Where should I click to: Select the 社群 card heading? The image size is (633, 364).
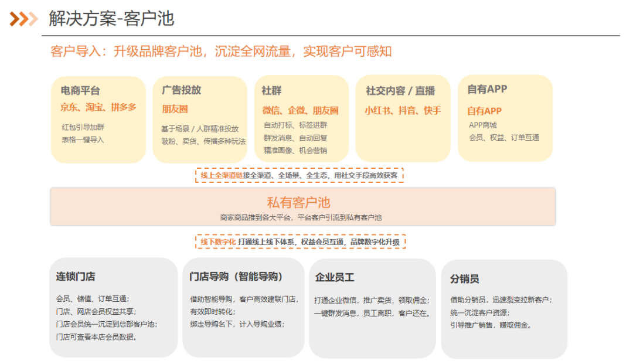[271, 91]
